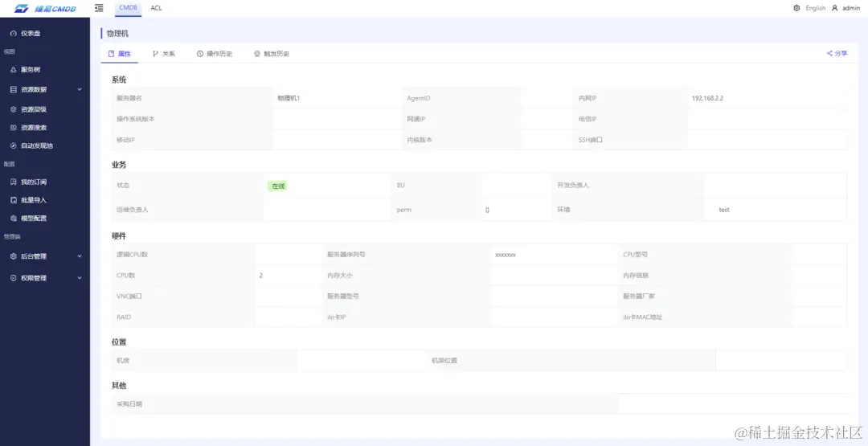Click the 硬件 section heading
Image resolution: width=868 pixels, height=446 pixels.
pos(119,236)
